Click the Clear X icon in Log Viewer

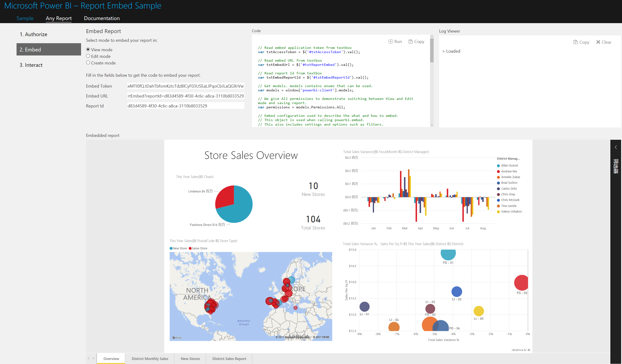click(598, 42)
